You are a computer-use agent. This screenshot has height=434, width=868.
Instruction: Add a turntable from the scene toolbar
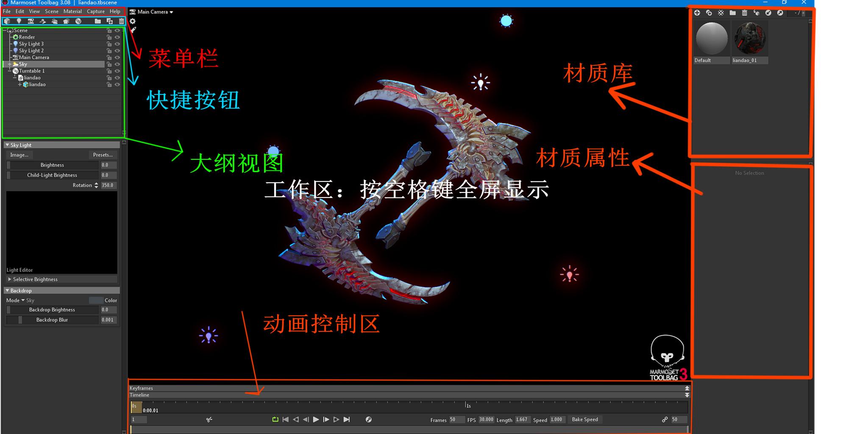point(78,21)
